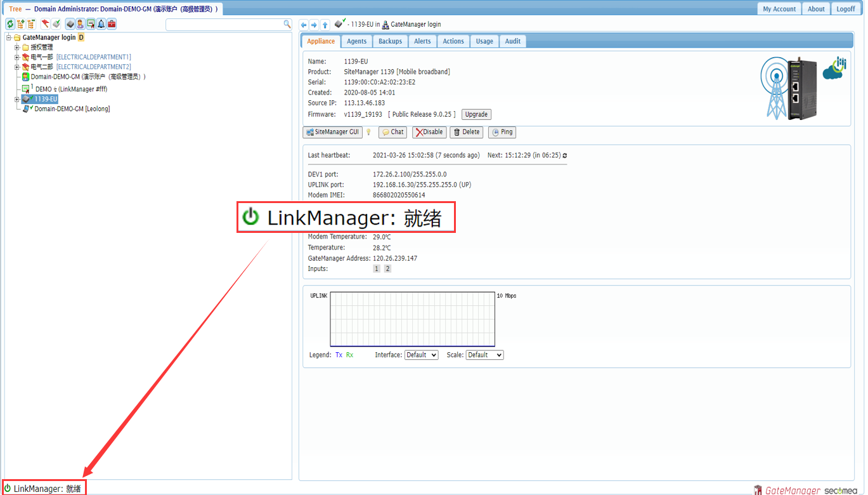
Task: Toggle the LinkManager filter icon in toolbar
Action: (91, 24)
